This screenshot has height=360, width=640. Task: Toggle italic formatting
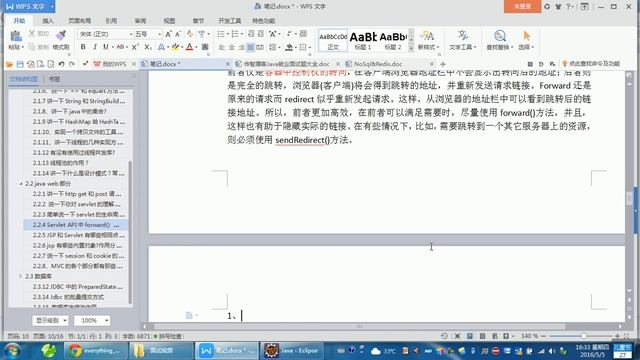pos(95,47)
